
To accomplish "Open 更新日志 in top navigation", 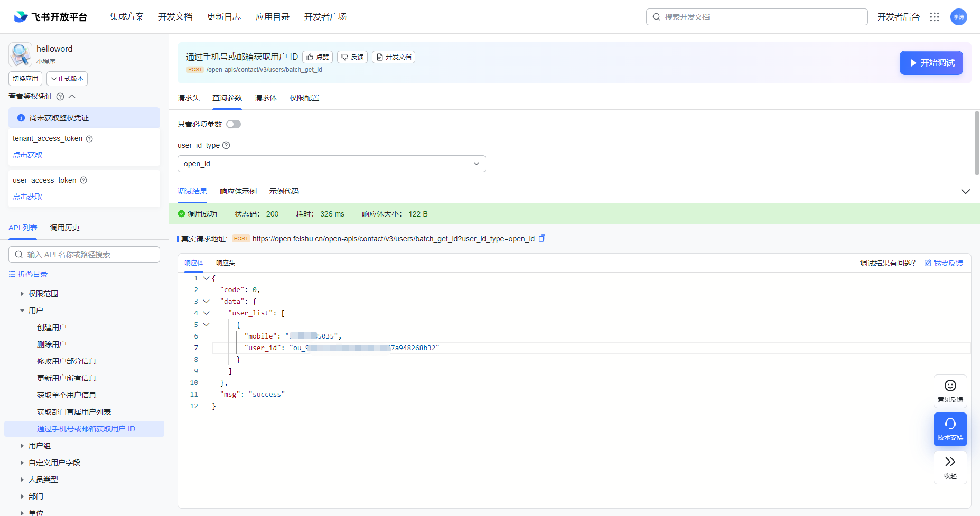I will pyautogui.click(x=224, y=16).
